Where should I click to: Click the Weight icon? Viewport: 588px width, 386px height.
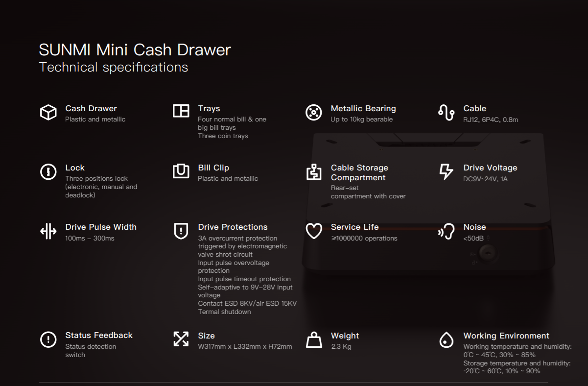(314, 339)
